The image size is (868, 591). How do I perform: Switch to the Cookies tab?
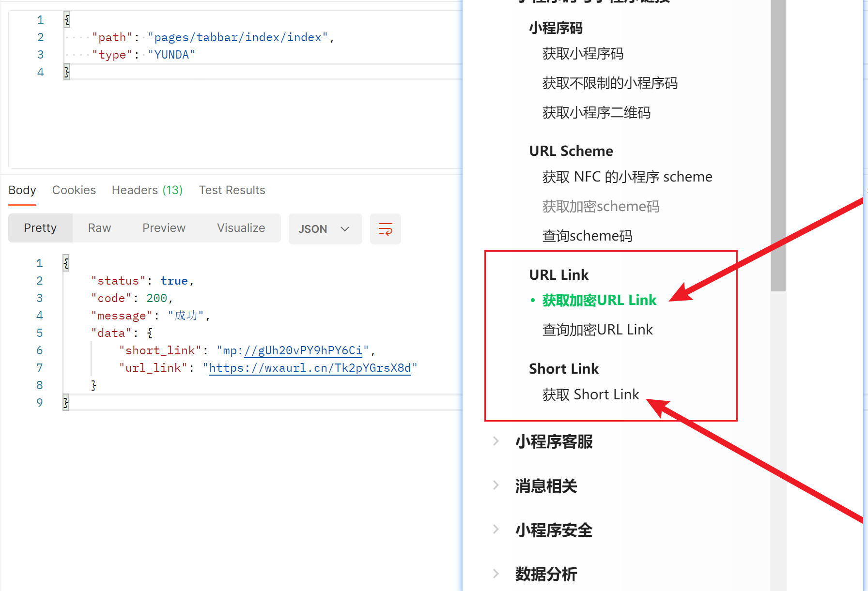point(74,190)
